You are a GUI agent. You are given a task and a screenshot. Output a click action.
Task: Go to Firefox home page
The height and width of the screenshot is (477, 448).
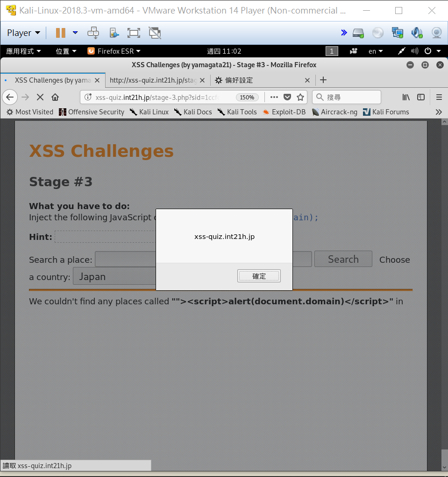tap(55, 97)
